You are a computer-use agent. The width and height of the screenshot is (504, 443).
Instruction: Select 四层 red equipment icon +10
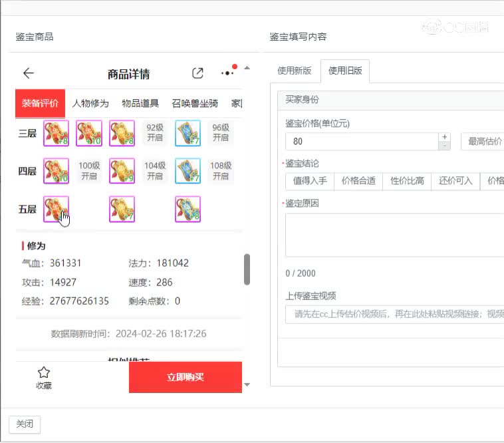[x=57, y=171]
